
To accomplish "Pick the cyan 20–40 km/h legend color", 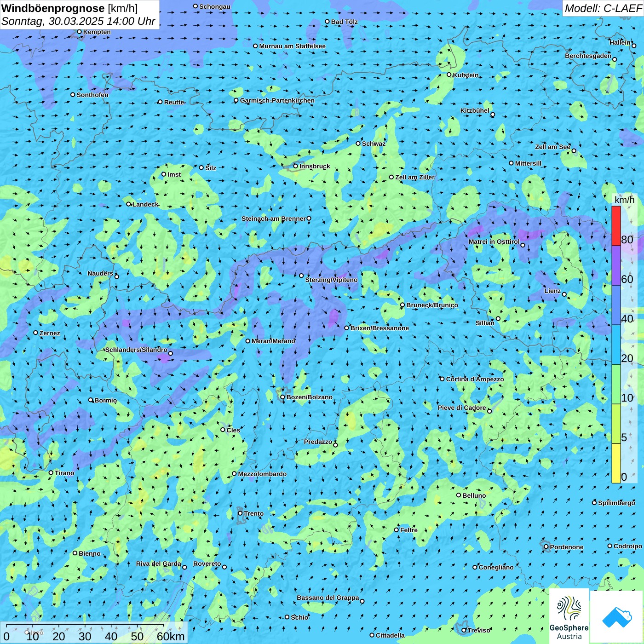I will 616,345.
